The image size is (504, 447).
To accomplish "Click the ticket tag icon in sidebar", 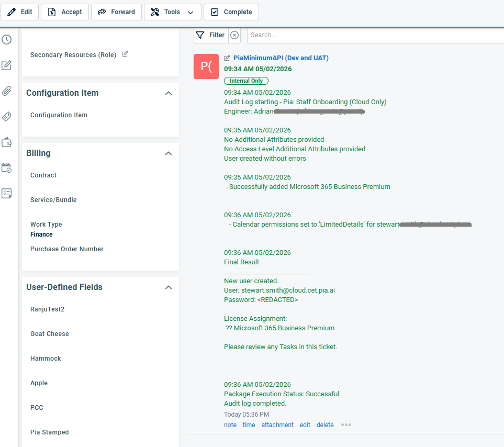I will [x=7, y=117].
